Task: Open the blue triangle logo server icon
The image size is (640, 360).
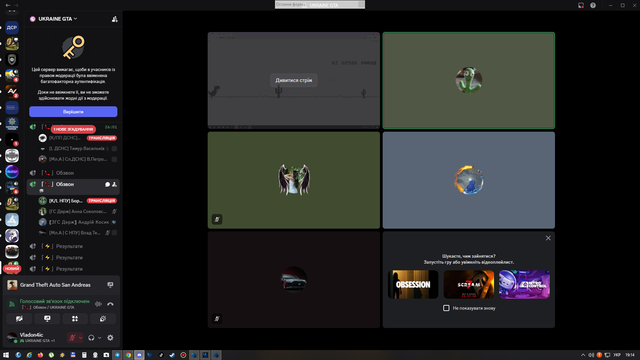Action: pyautogui.click(x=12, y=220)
